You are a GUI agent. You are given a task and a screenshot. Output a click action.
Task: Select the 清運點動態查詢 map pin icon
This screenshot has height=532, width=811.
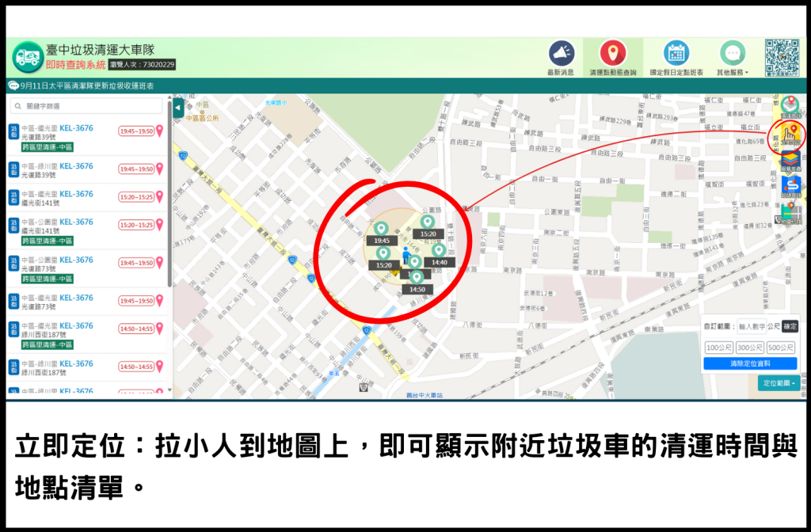612,54
